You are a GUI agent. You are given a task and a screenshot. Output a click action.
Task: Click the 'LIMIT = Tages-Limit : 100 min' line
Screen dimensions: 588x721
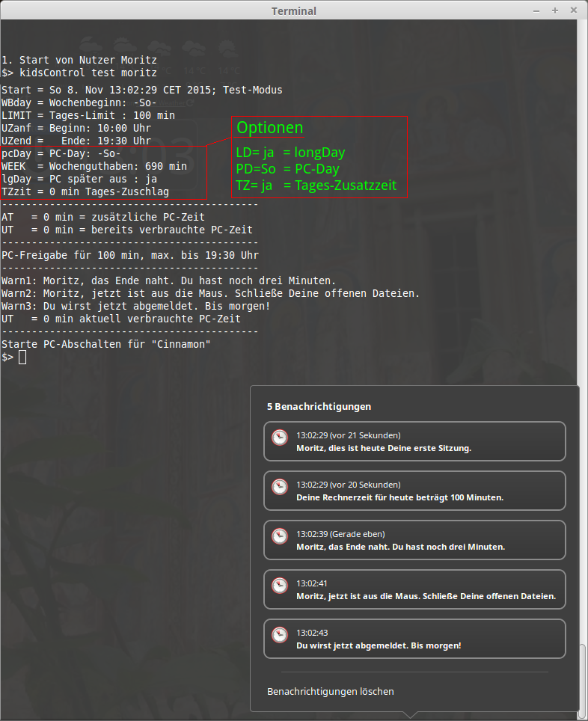[x=88, y=115]
